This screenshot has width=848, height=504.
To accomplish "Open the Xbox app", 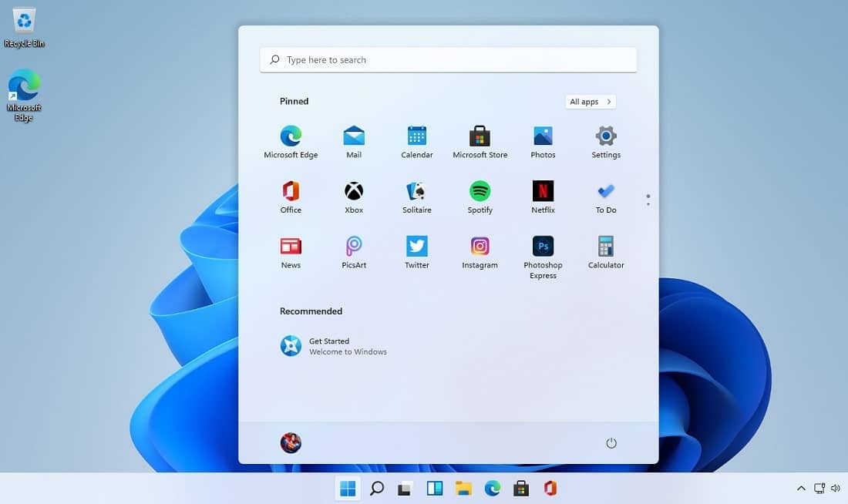I will (x=354, y=197).
